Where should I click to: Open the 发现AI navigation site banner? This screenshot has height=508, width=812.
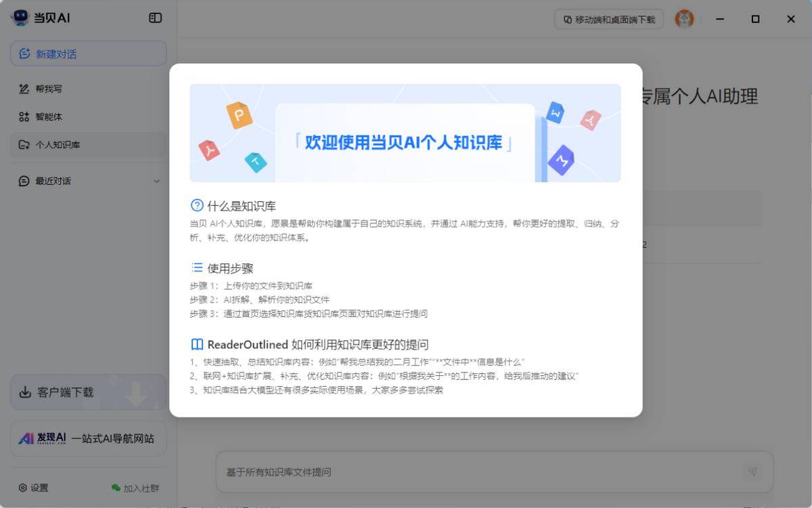[88, 438]
